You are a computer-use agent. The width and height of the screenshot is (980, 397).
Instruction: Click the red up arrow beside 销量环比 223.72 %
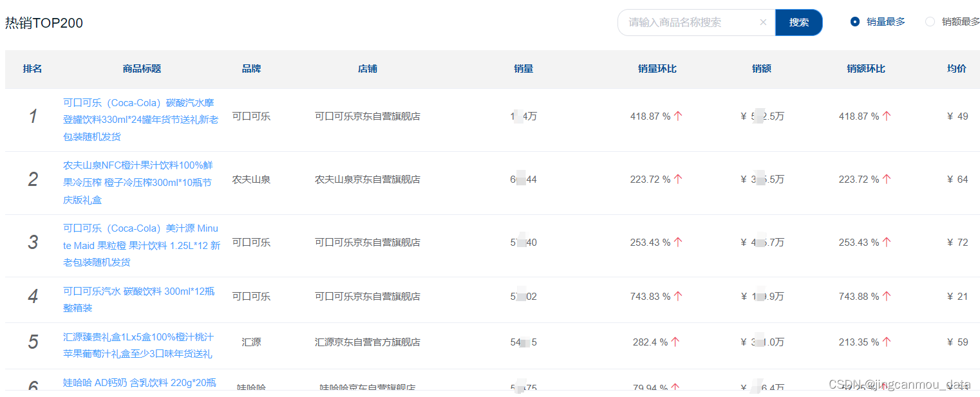678,180
